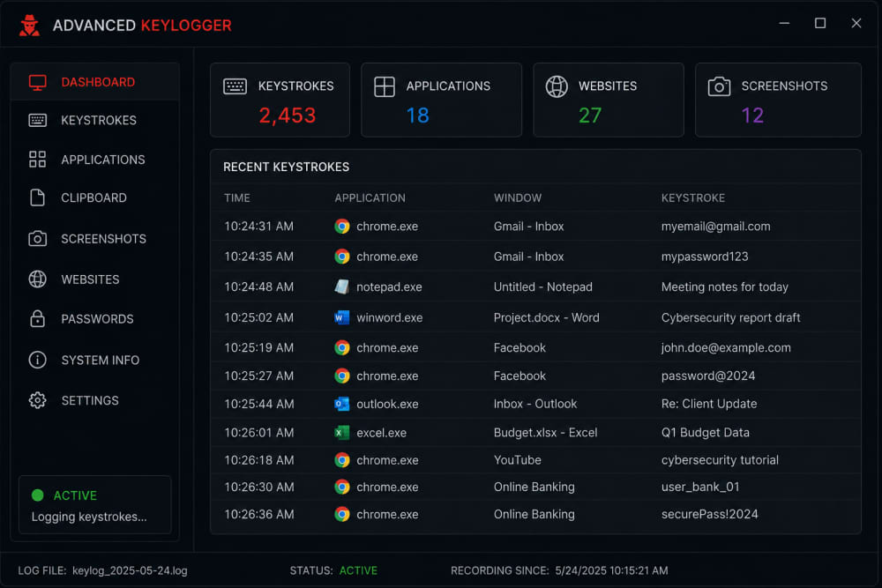
Task: Click Chrome icon in 10:25:19 AM row
Action: point(342,347)
